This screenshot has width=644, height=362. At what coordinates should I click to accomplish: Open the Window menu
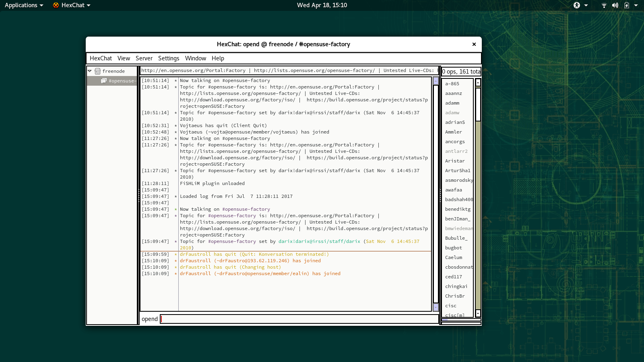tap(195, 58)
